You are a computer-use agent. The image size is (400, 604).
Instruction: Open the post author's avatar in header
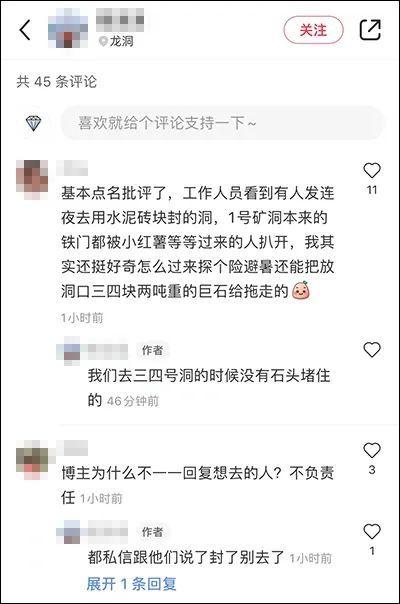pyautogui.click(x=68, y=30)
